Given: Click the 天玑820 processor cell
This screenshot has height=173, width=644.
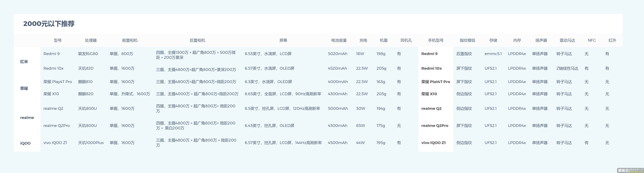Looking at the screenshot, I should pyautogui.click(x=86, y=68).
